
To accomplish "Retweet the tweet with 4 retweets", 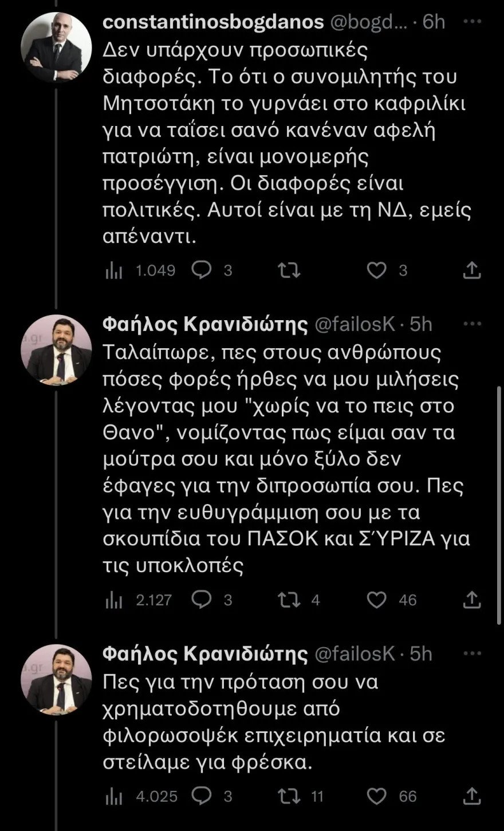I will click(x=289, y=600).
